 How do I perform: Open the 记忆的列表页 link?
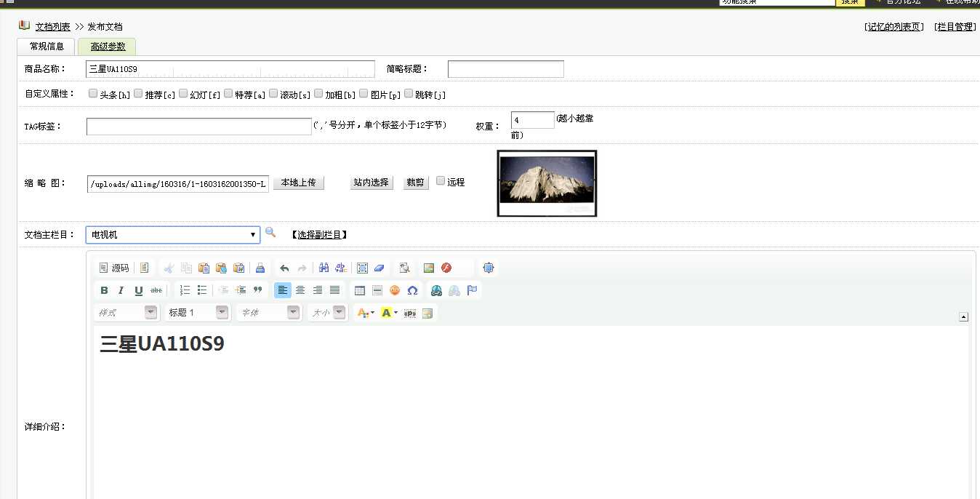pos(894,27)
